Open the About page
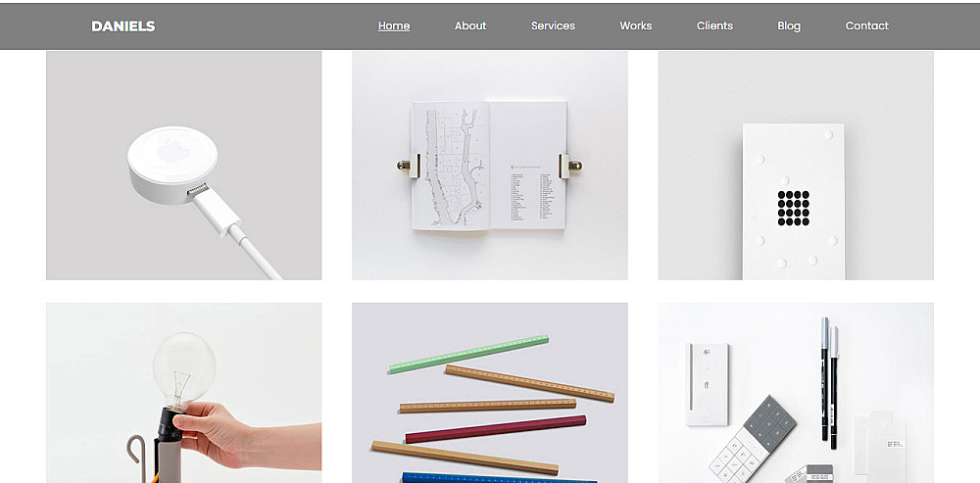The image size is (980, 483). pyautogui.click(x=470, y=25)
